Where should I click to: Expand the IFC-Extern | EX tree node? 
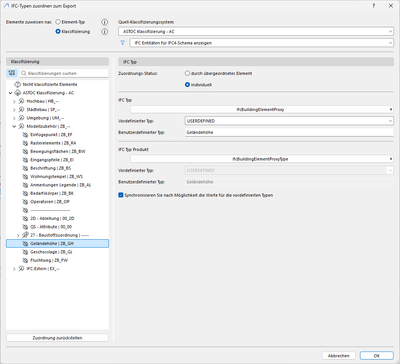[14, 269]
